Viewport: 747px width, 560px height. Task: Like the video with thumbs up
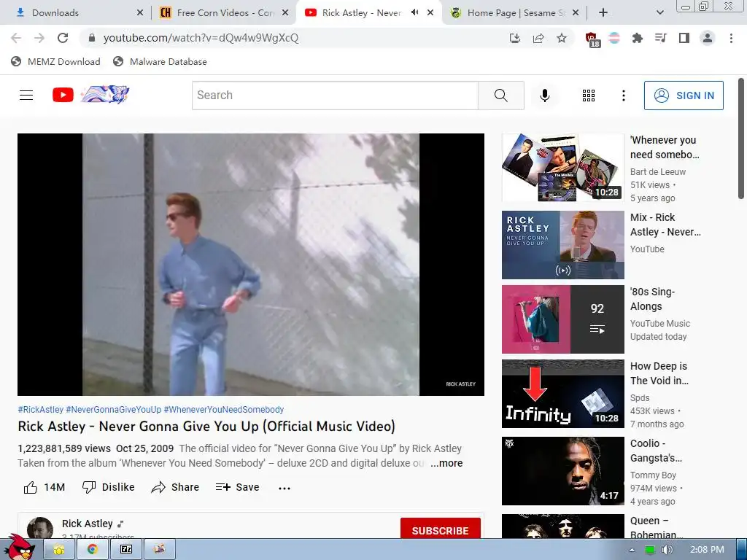click(x=44, y=487)
